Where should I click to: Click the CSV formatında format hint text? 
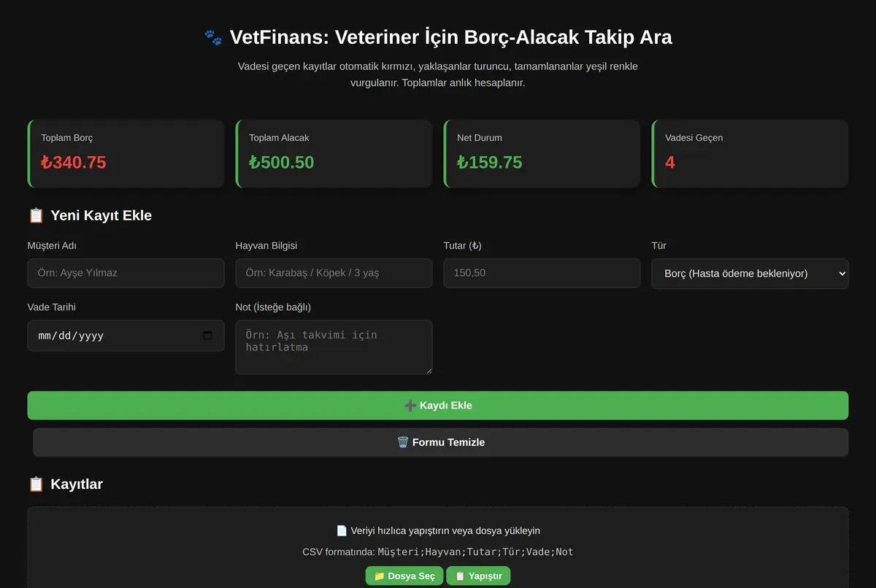coord(438,552)
